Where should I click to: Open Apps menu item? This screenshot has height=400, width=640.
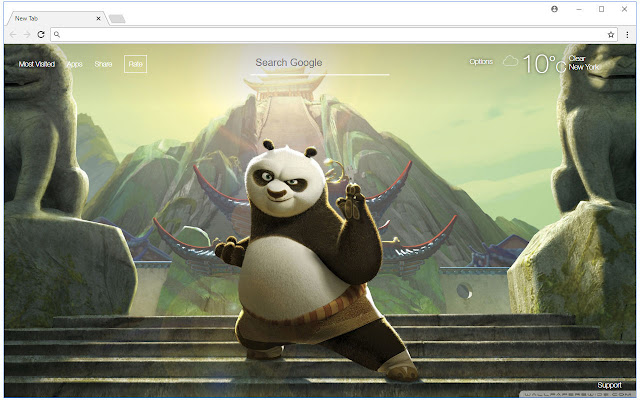(75, 64)
